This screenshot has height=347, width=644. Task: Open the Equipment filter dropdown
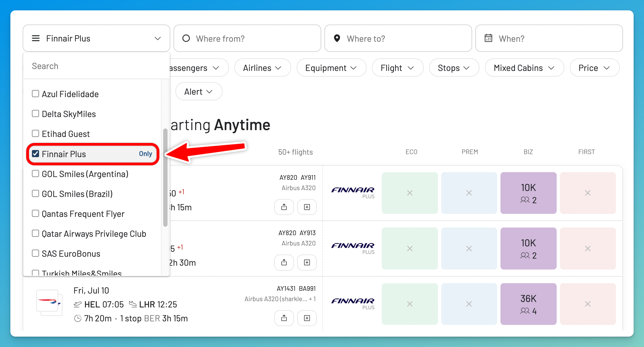pyautogui.click(x=331, y=68)
